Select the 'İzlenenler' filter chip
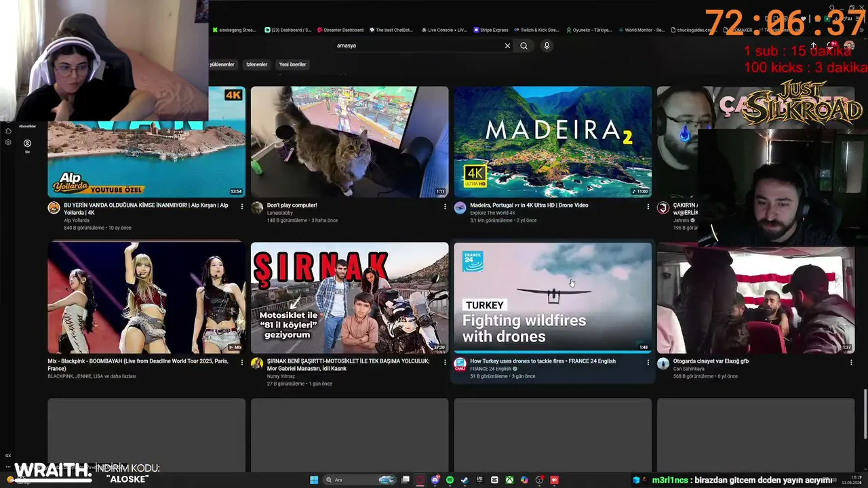Image resolution: width=868 pixels, height=488 pixels. (257, 64)
